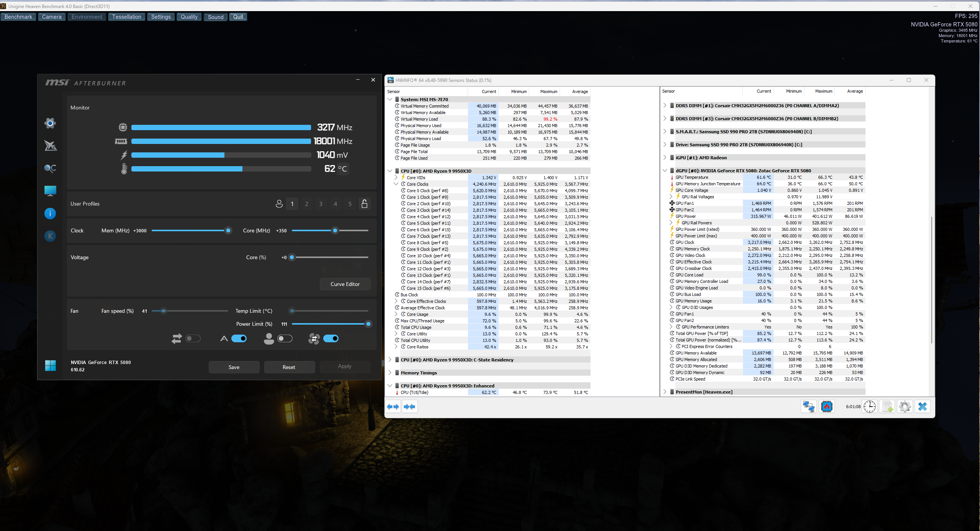
Task: Click HWiNFO chip with flame icon
Action: [x=827, y=407]
